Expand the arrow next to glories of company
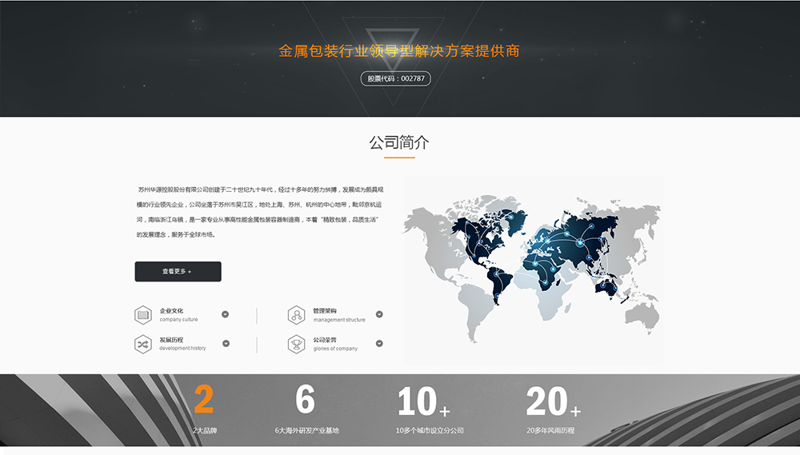This screenshot has width=800, height=455. click(x=379, y=343)
